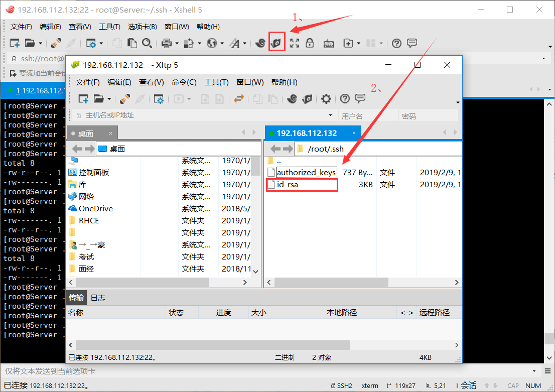Image resolution: width=555 pixels, height=392 pixels.
Task: Select OneDrive entry in local pane
Action: 95,209
